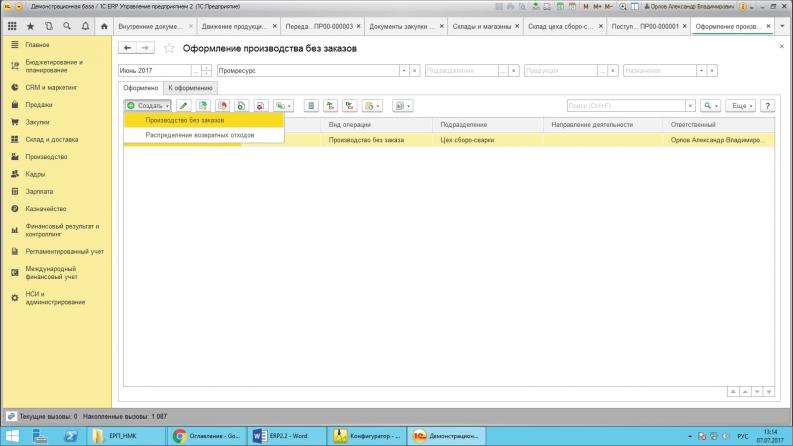This screenshot has height=446, width=793.
Task: Click the Favorites star icon in top bar
Action: [x=30, y=25]
